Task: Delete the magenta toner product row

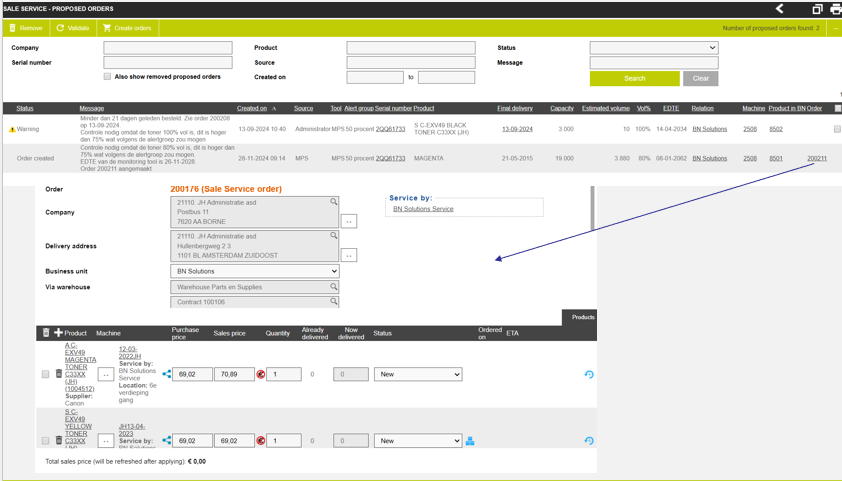Action: pos(59,375)
